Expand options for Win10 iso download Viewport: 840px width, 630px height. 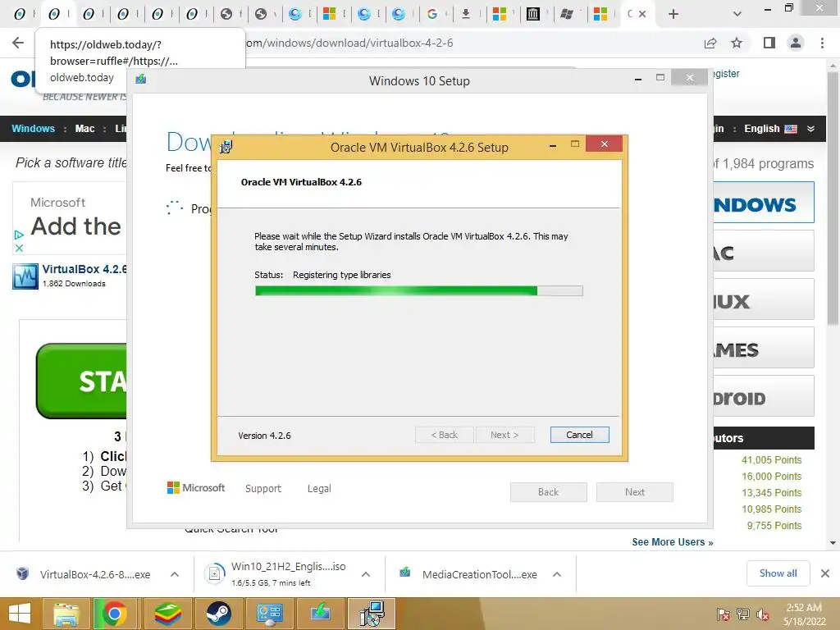click(x=366, y=574)
